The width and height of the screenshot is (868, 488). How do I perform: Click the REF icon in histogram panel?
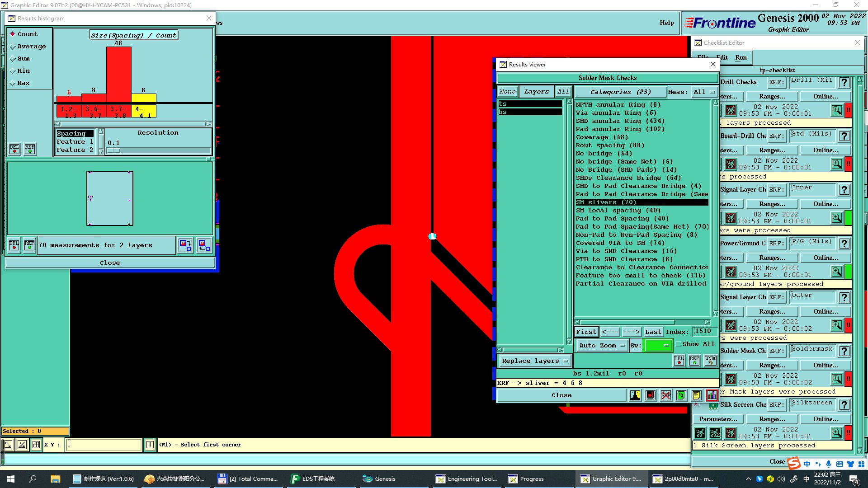pyautogui.click(x=30, y=149)
